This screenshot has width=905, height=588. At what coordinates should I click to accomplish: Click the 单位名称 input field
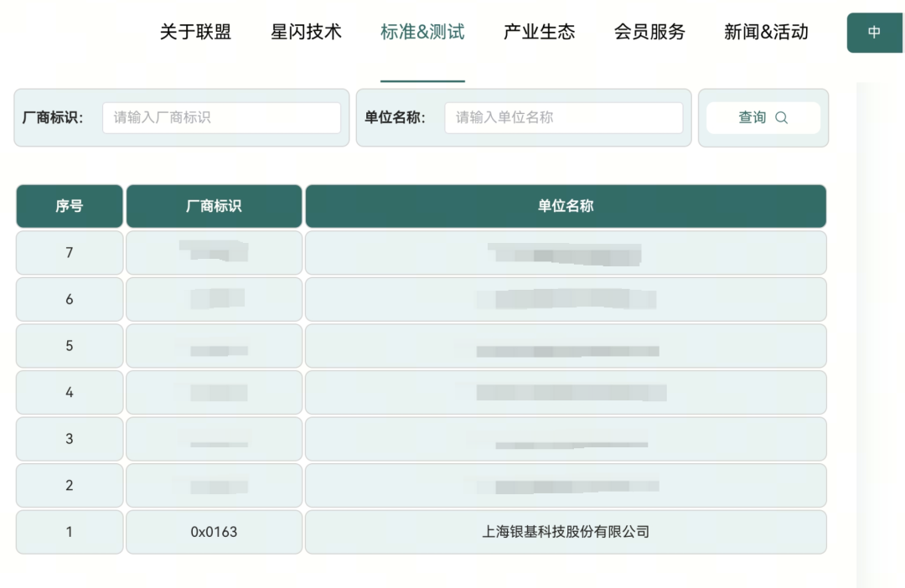(563, 117)
